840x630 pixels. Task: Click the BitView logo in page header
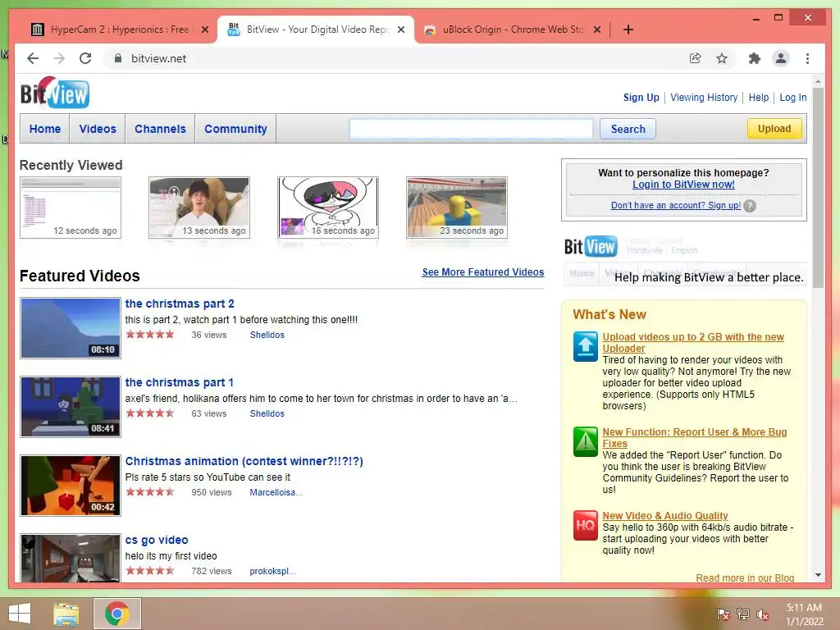[55, 94]
